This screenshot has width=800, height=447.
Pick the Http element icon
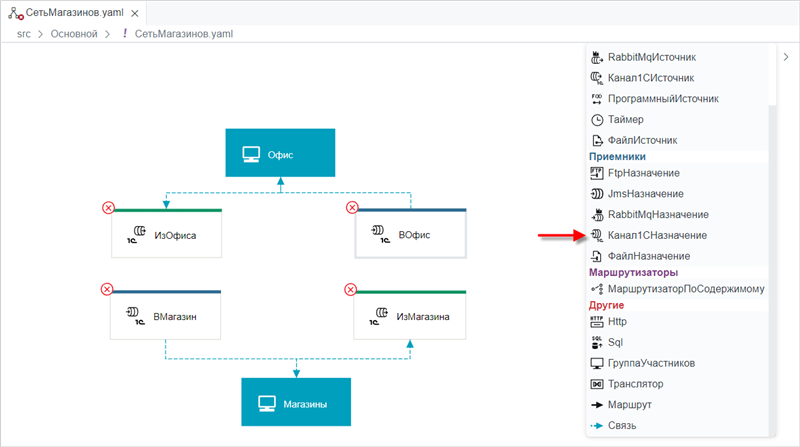pyautogui.click(x=596, y=322)
